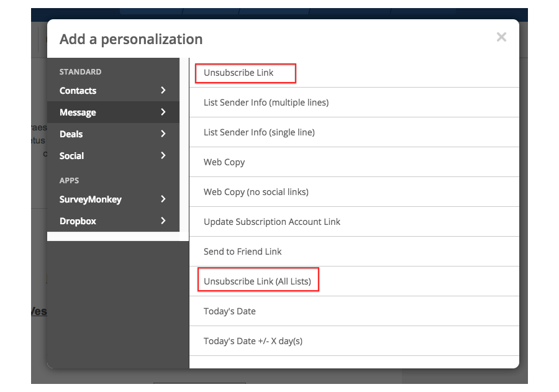Close the Add a personalization dialog
Image resolution: width=559 pixels, height=392 pixels.
point(501,37)
